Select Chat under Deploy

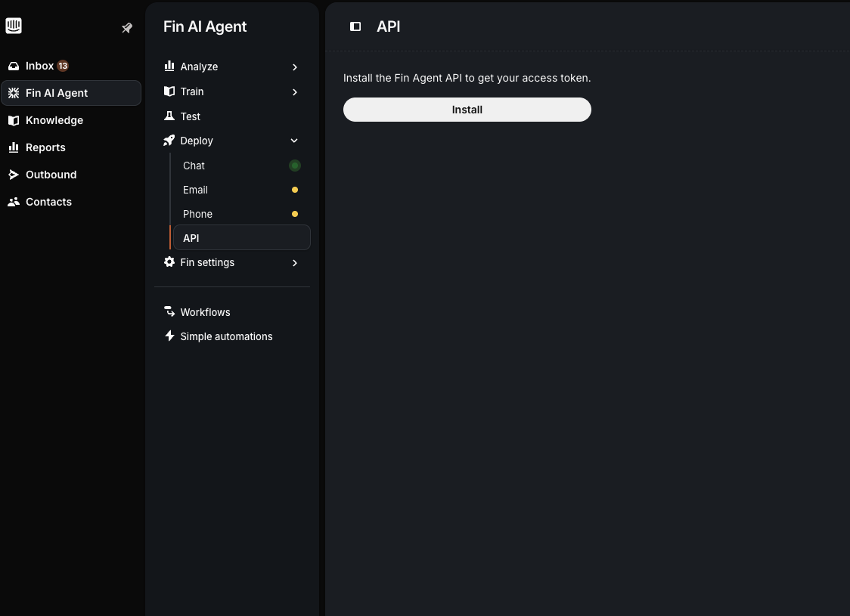point(194,166)
